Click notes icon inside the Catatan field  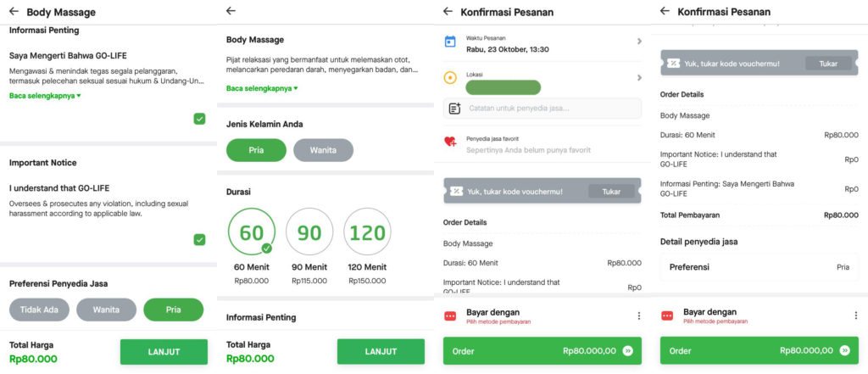[x=454, y=108]
